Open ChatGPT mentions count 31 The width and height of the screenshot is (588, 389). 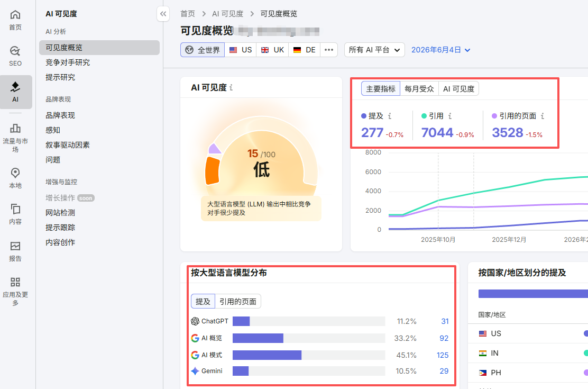pos(445,321)
